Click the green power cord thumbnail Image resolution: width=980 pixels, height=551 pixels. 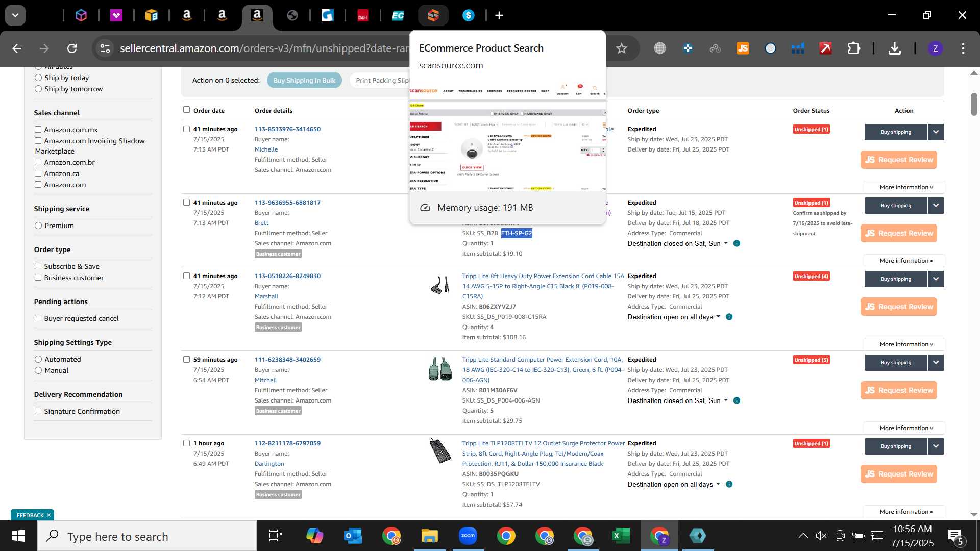440,368
